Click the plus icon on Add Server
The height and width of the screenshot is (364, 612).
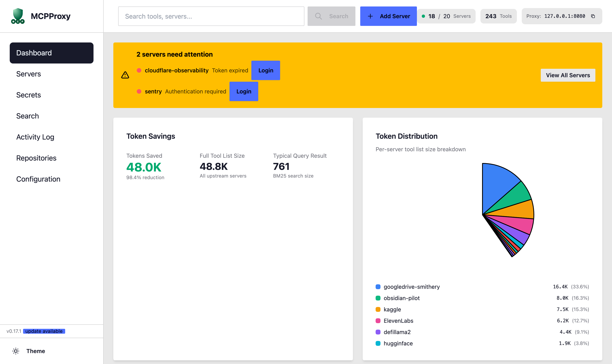(370, 16)
